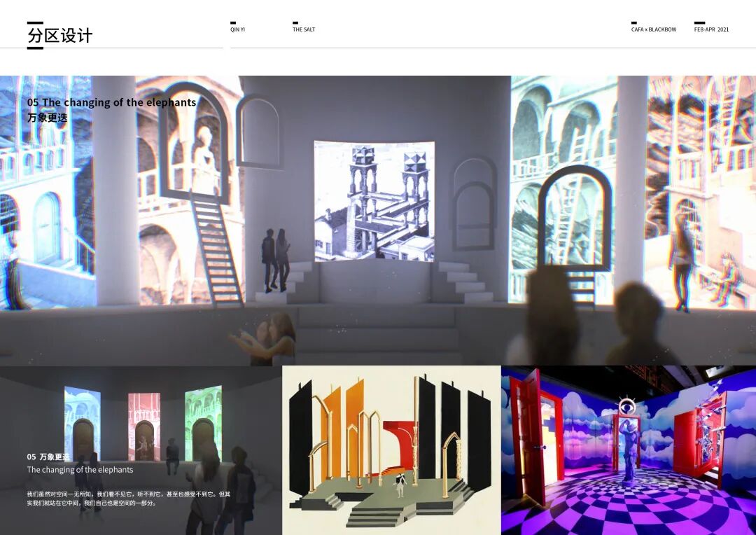Click the red projection panel in the dark render
This screenshot has width=756, height=535.
pos(144,426)
